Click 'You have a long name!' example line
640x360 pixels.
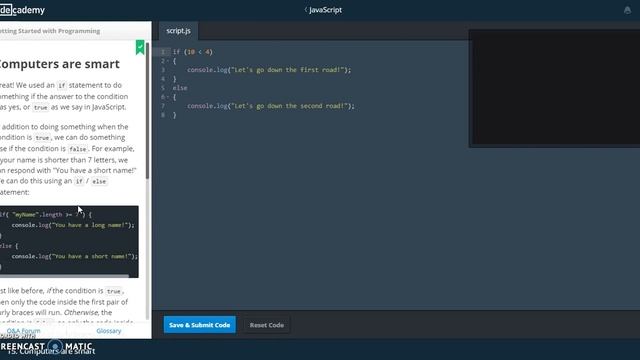(x=73, y=225)
